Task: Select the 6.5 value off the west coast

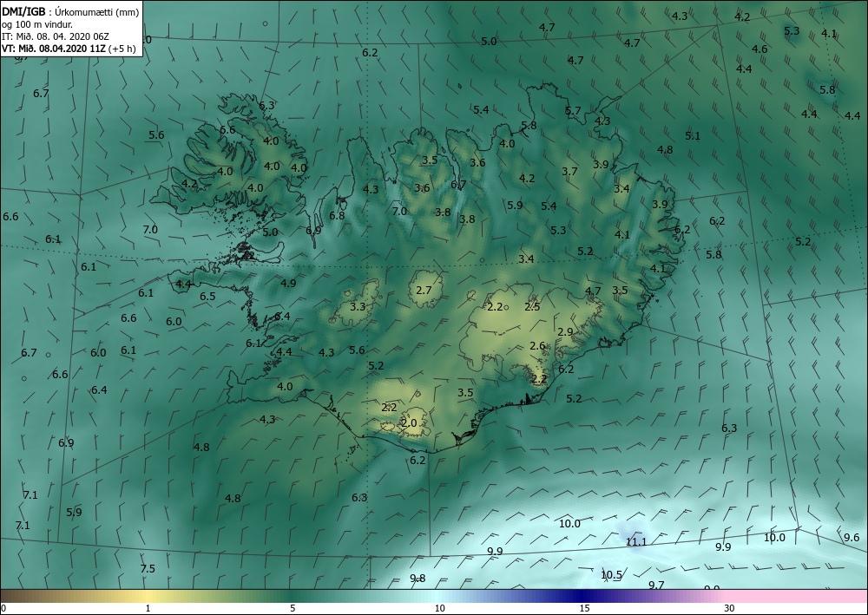Action: [207, 297]
